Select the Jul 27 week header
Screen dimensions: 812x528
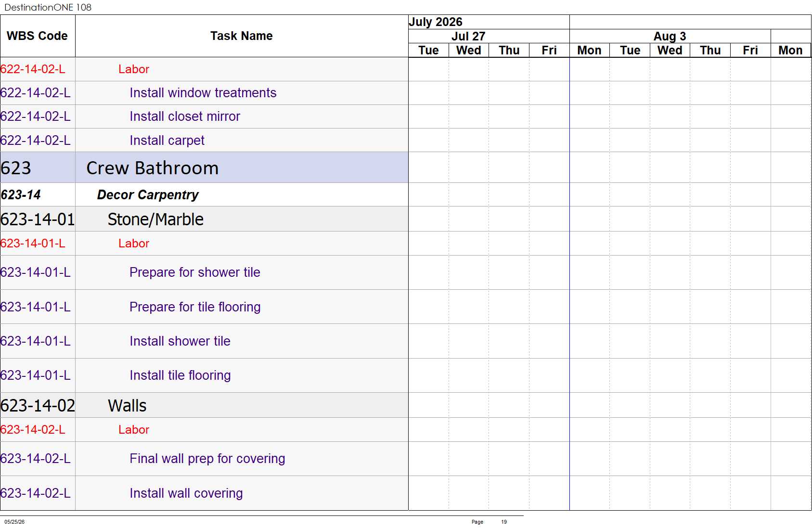pyautogui.click(x=489, y=37)
